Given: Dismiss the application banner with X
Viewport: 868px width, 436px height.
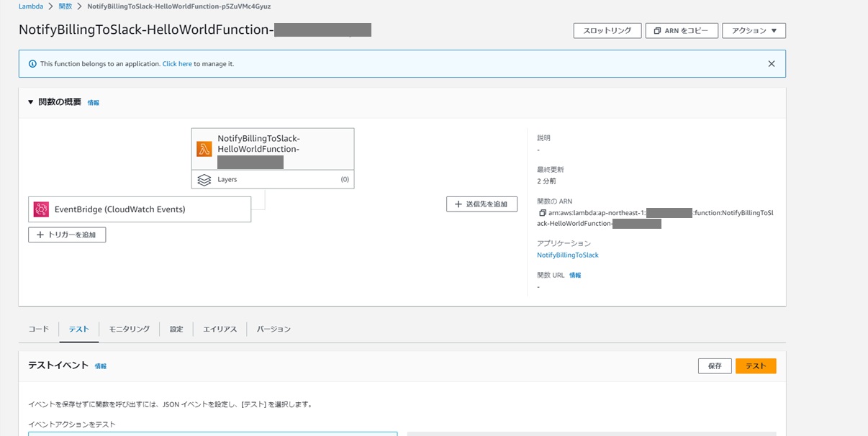Looking at the screenshot, I should (x=772, y=64).
